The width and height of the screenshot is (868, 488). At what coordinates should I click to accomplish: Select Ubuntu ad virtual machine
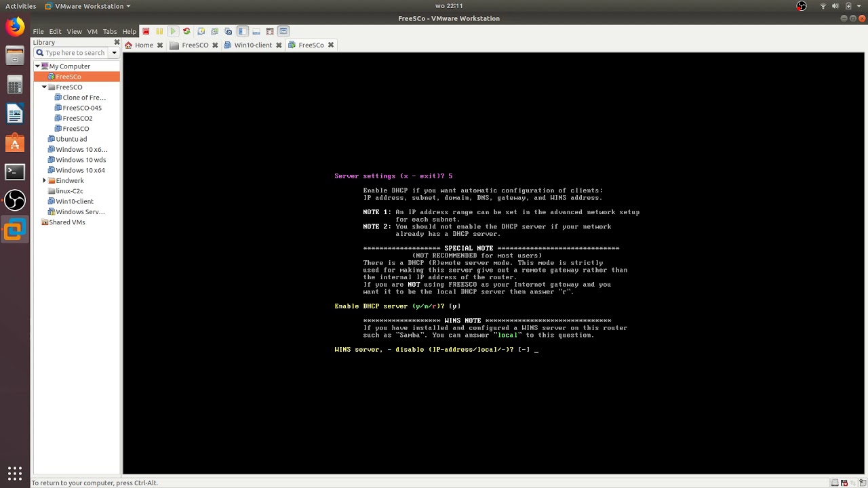click(x=67, y=139)
